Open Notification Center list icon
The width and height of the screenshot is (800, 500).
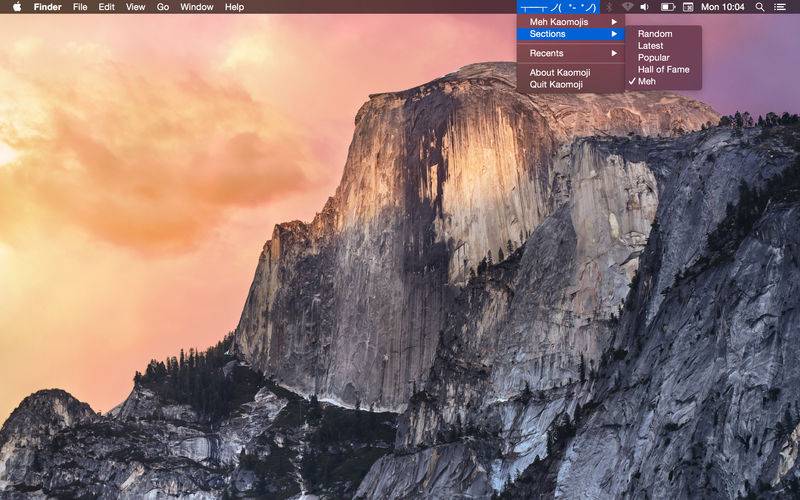pos(780,7)
